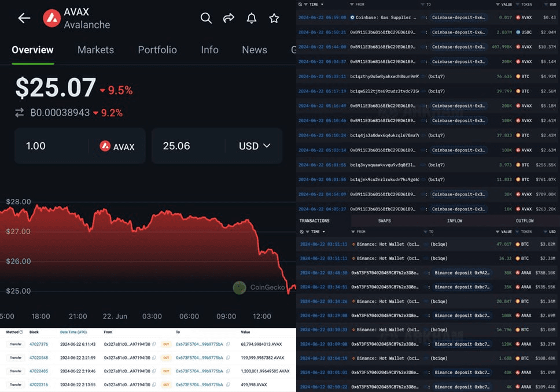Click the 1,200,001.99649585 AVAX value
Viewport: 560px width, 392px height.
coord(265,371)
